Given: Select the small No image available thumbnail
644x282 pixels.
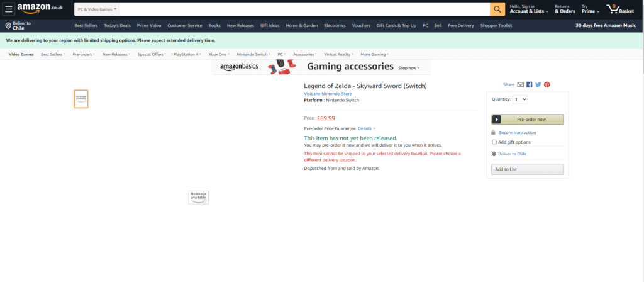Looking at the screenshot, I should click(x=81, y=99).
